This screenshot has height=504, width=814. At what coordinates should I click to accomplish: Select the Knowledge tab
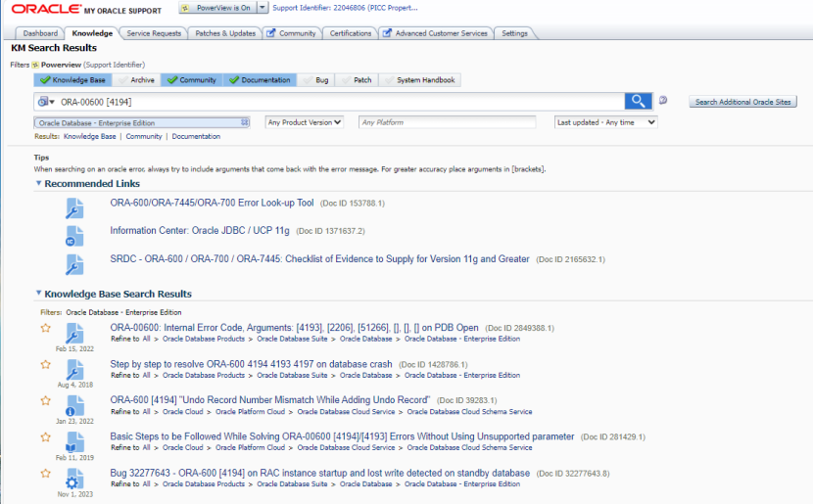click(x=92, y=33)
